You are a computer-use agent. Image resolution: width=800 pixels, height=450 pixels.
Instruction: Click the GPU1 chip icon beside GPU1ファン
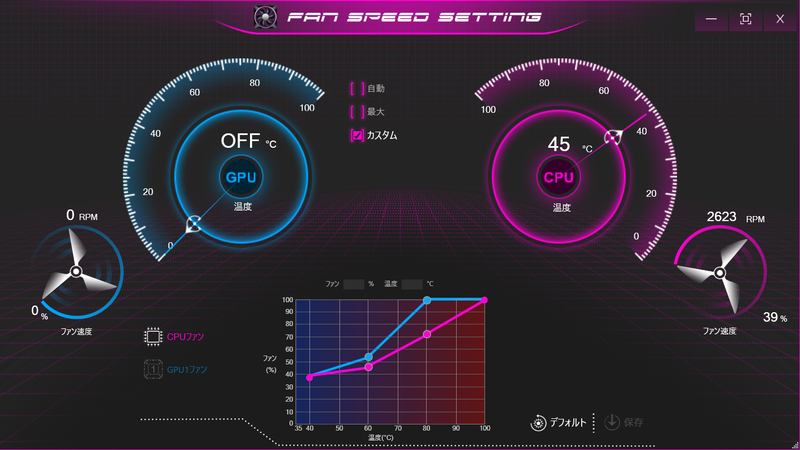coord(153,369)
